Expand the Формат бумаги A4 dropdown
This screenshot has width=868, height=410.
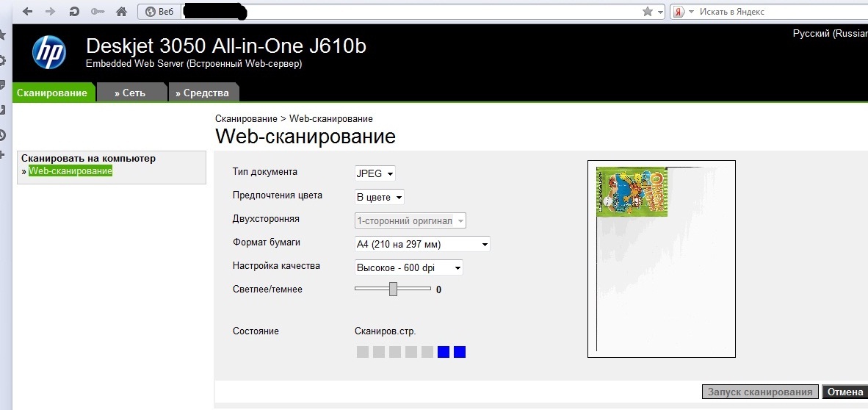422,245
